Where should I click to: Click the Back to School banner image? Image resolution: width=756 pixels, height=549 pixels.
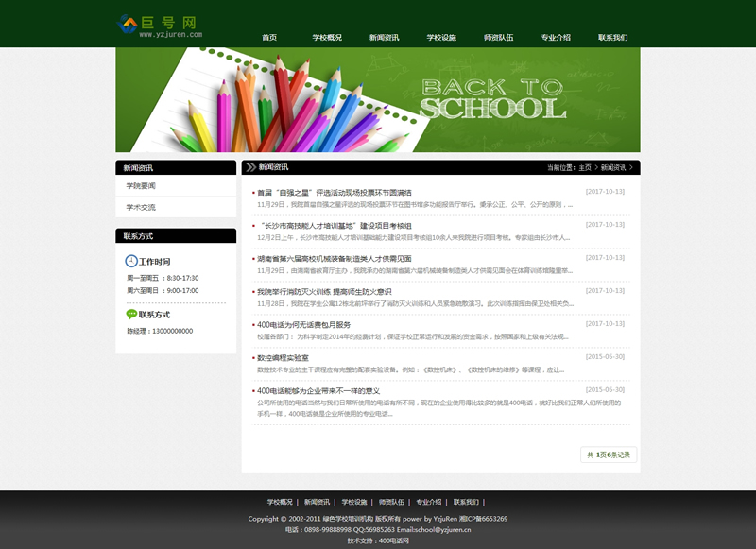pyautogui.click(x=378, y=99)
